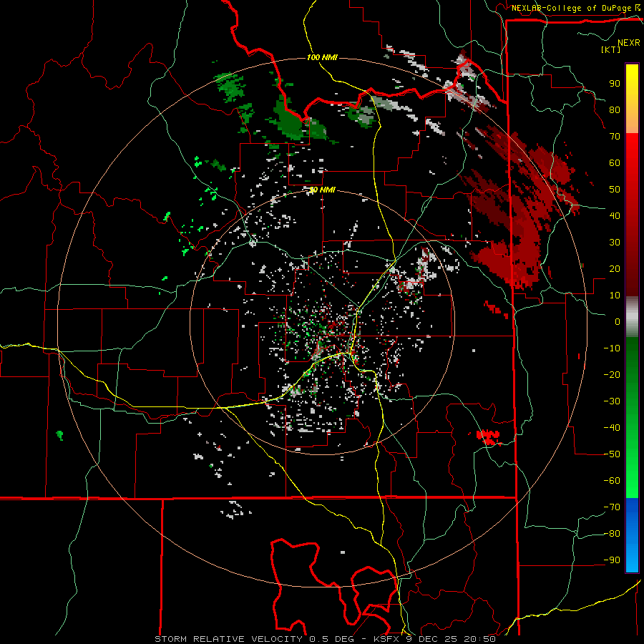
Task: Select the 60 value on velocity scale
Action: pos(615,163)
